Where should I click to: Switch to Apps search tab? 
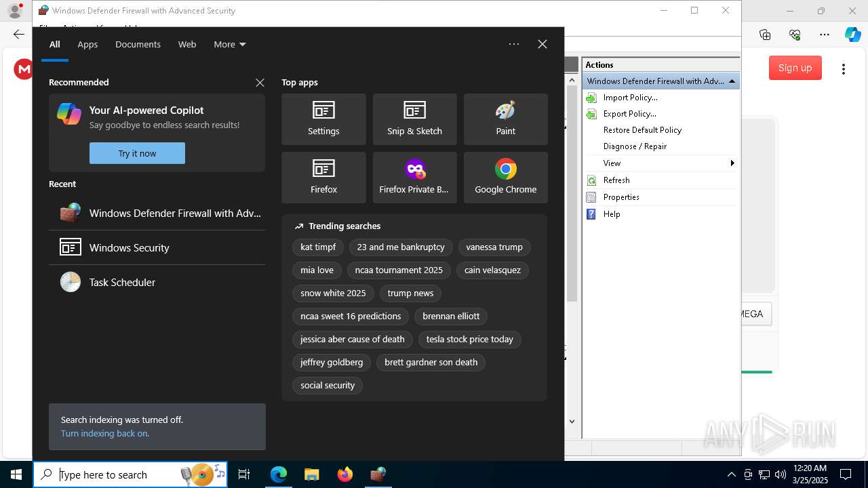pos(87,44)
